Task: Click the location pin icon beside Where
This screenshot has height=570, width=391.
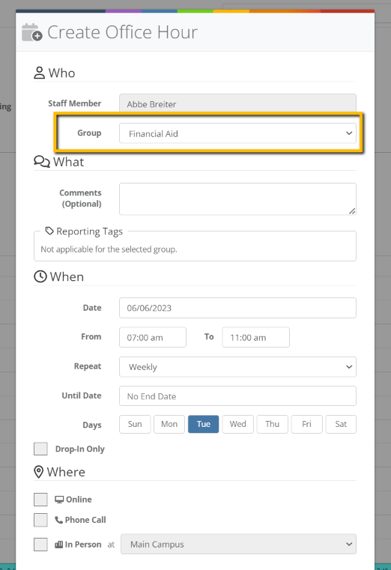Action: pos(39,472)
